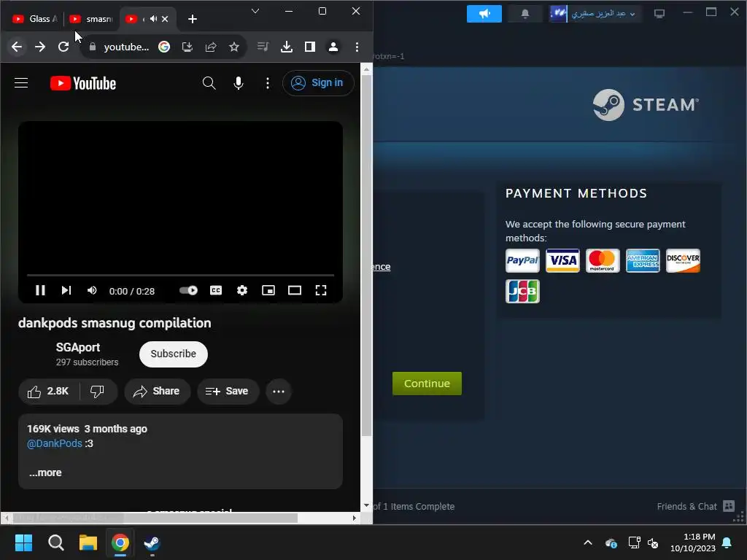747x560 pixels.
Task: Skip to next video
Action: 66,290
